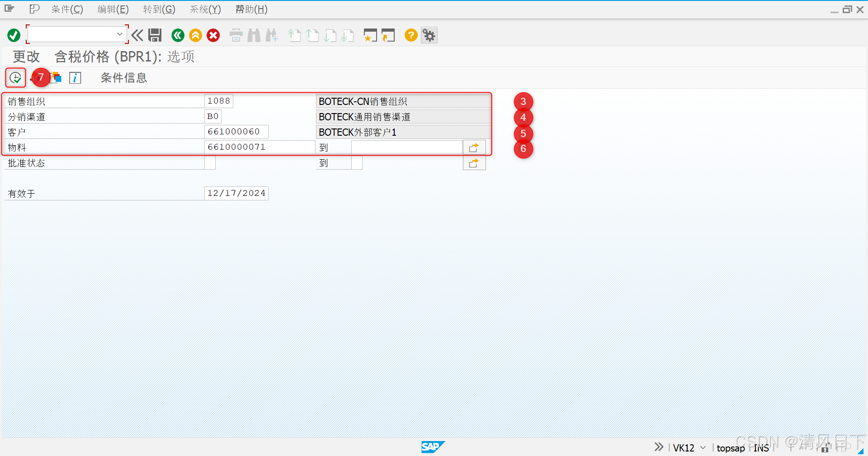868x456 pixels.
Task: Restore the window with the restore button
Action: coord(847,9)
